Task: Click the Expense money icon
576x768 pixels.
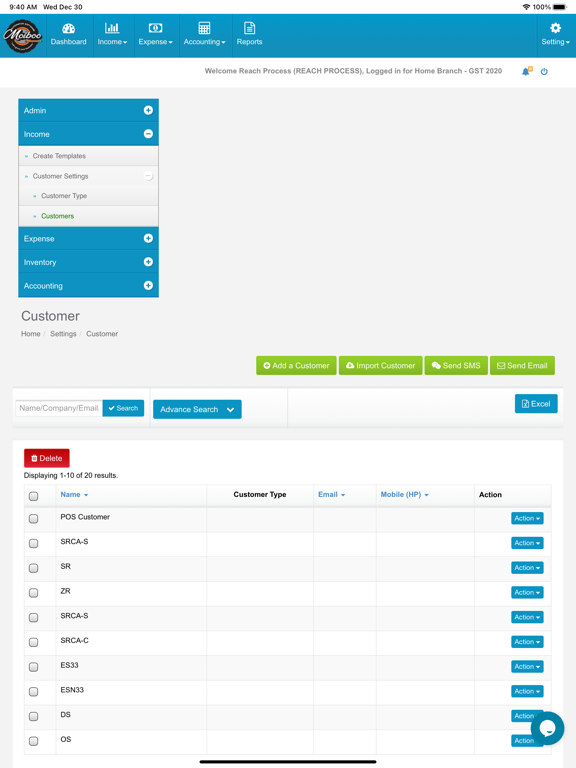Action: [155, 28]
